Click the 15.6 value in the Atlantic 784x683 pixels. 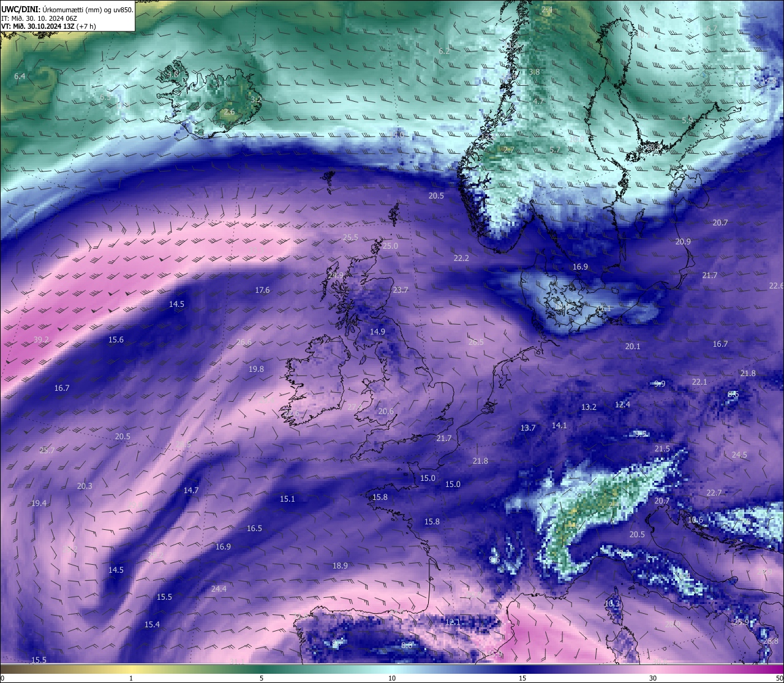(x=116, y=339)
